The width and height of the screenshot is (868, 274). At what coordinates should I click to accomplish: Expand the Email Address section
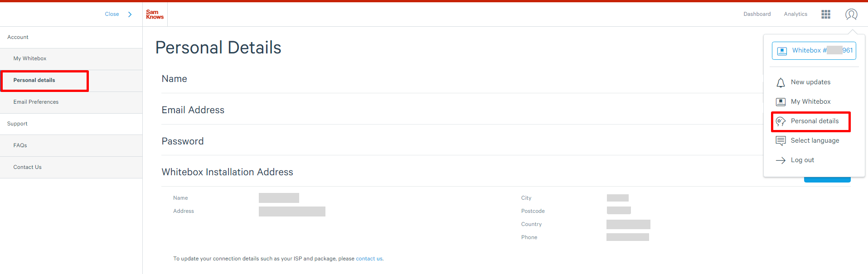pyautogui.click(x=193, y=110)
